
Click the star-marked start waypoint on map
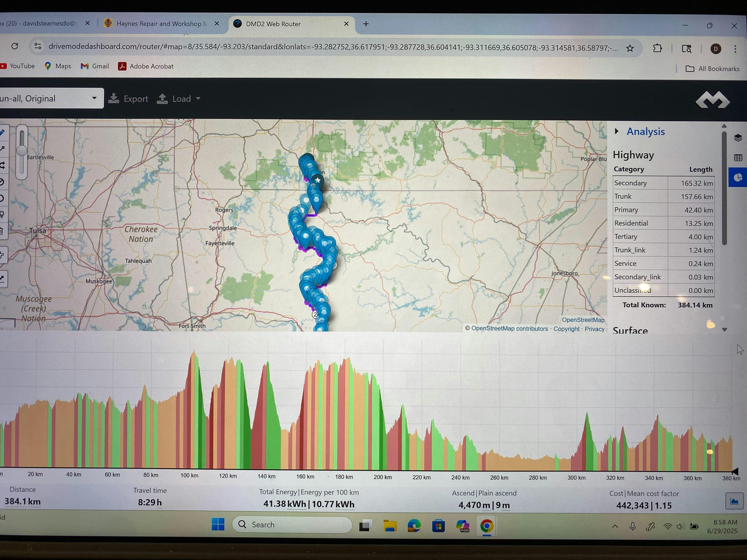pos(317,181)
